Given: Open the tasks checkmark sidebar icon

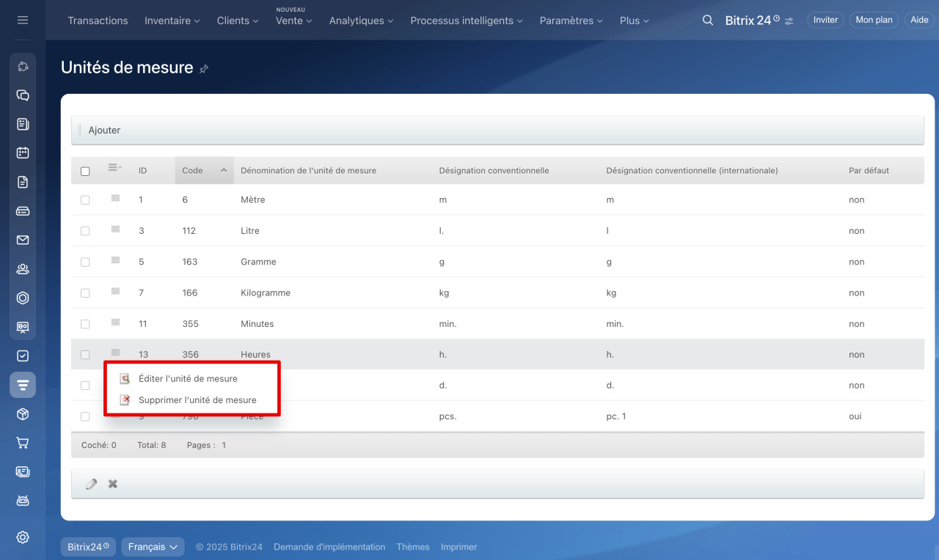Looking at the screenshot, I should click(x=23, y=355).
